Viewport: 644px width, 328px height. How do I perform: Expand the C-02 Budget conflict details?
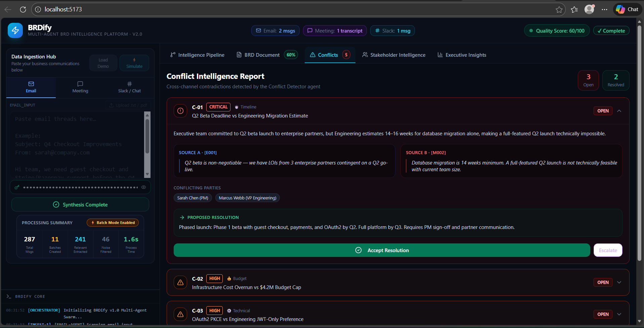(x=619, y=282)
